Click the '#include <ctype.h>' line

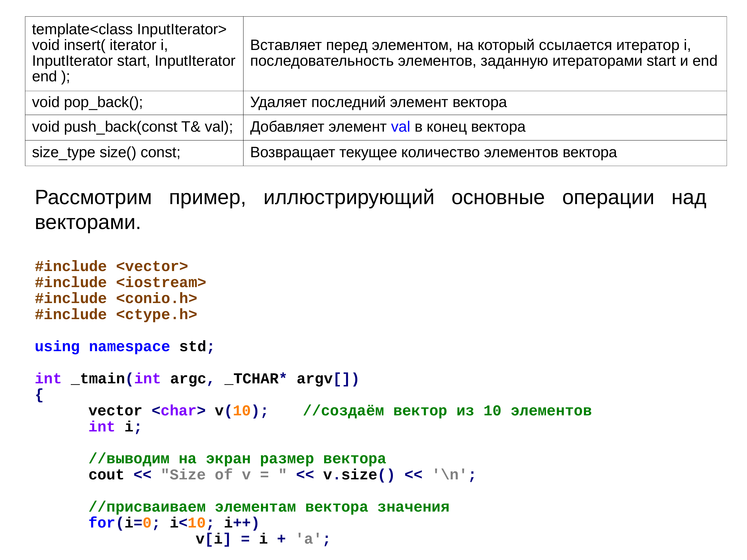coord(116,314)
